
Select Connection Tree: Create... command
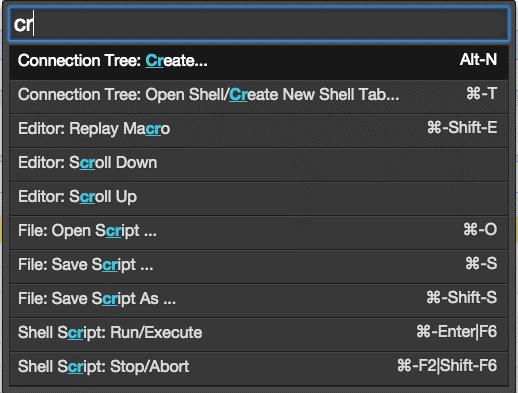pos(259,62)
